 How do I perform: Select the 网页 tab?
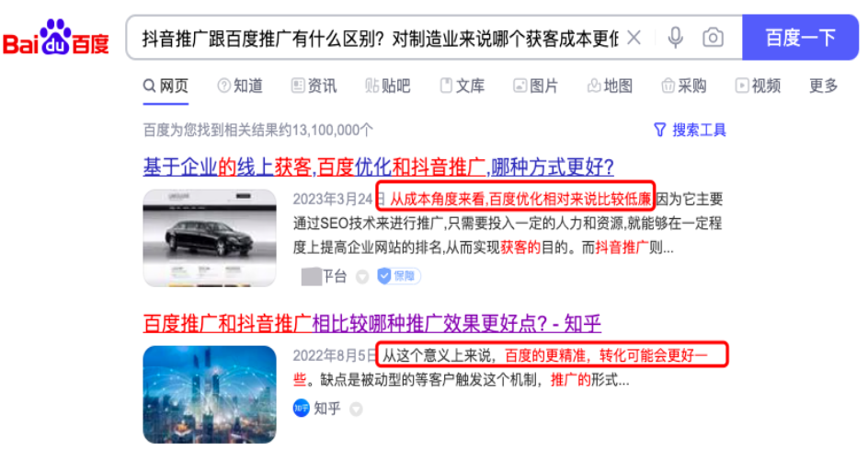point(166,86)
